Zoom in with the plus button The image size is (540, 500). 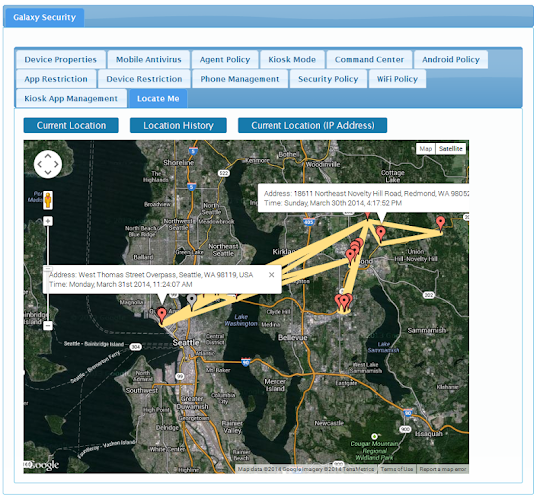click(48, 221)
